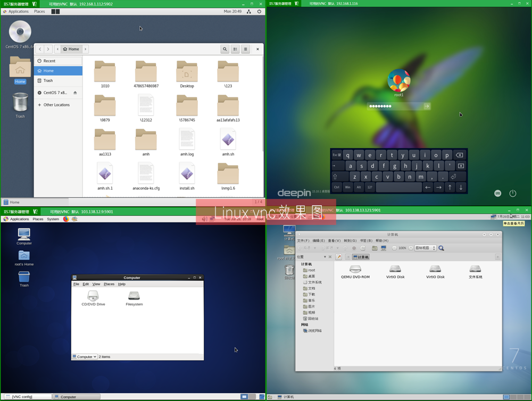Toggle Ctrl on the on-screen keyboard
The height and width of the screenshot is (401, 532).
point(336,187)
